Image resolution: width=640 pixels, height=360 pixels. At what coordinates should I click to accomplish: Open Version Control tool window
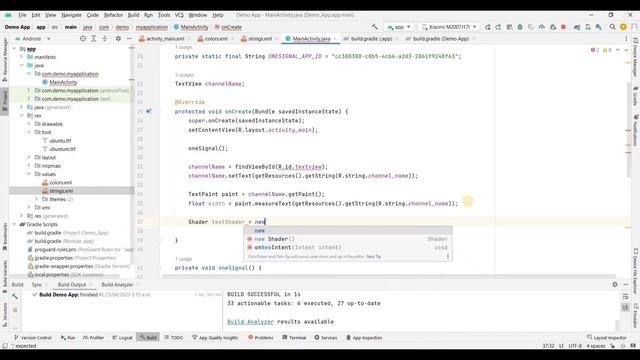pos(33,338)
